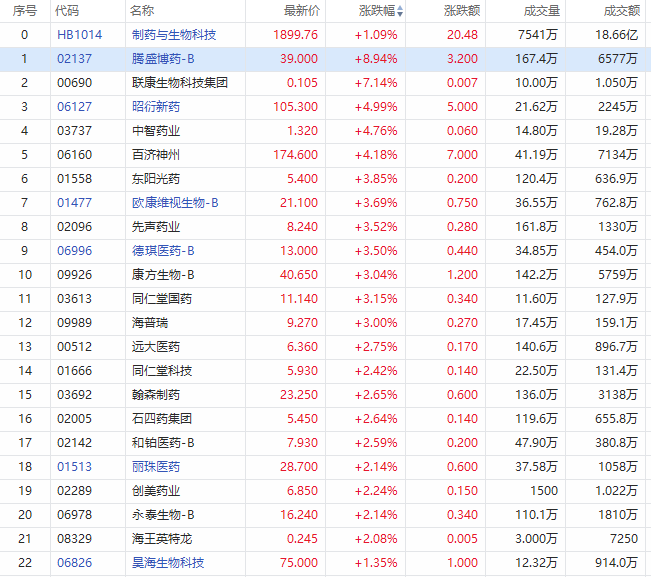Viewport: 651px width, 577px height.
Task: Open 制药与生物科技 index link
Action: tap(174, 35)
